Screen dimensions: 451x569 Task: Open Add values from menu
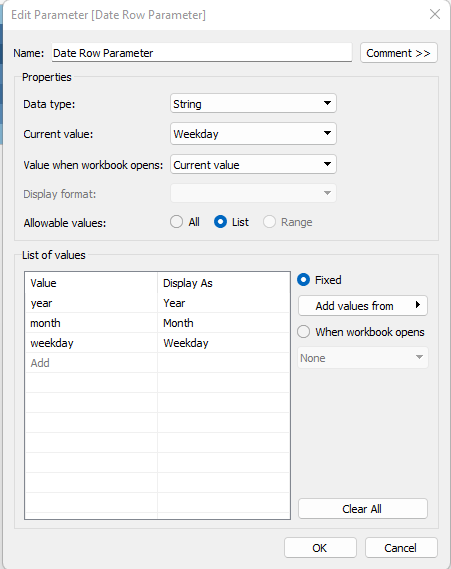pos(363,306)
